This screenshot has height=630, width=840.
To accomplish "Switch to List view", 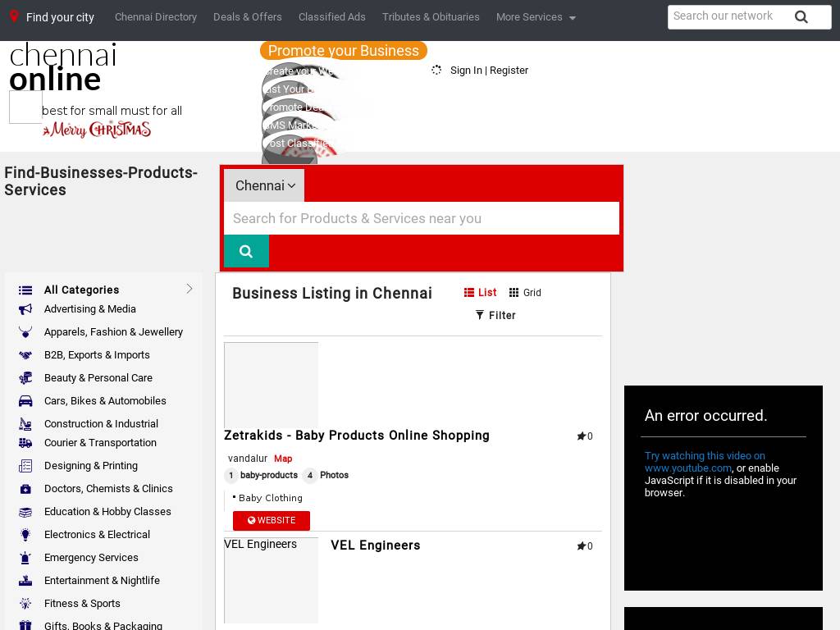I will tap(480, 293).
